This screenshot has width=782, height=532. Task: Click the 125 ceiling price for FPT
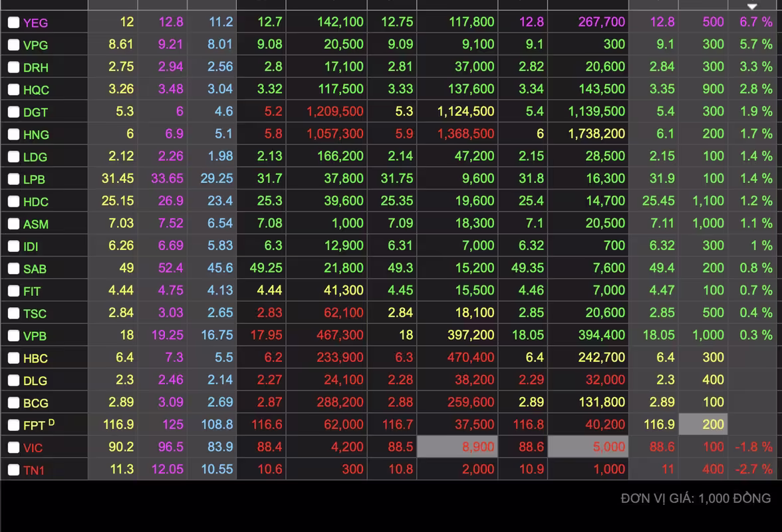(x=173, y=425)
